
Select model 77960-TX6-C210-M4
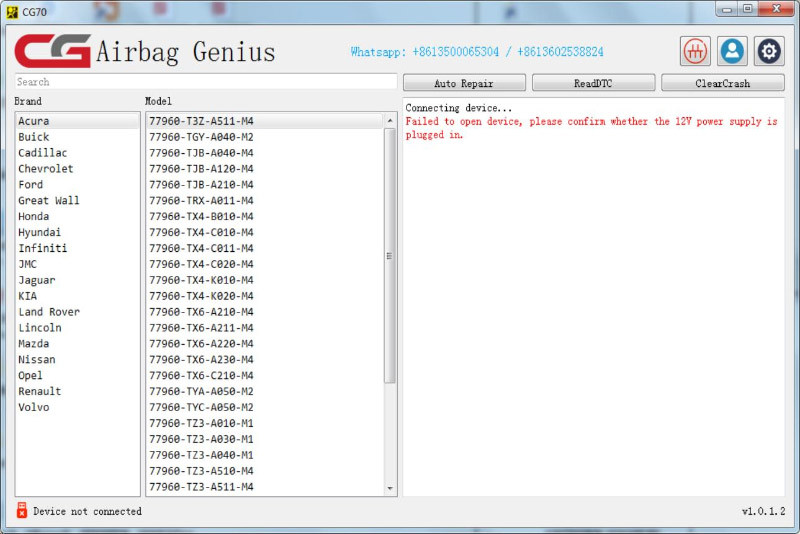click(x=265, y=375)
